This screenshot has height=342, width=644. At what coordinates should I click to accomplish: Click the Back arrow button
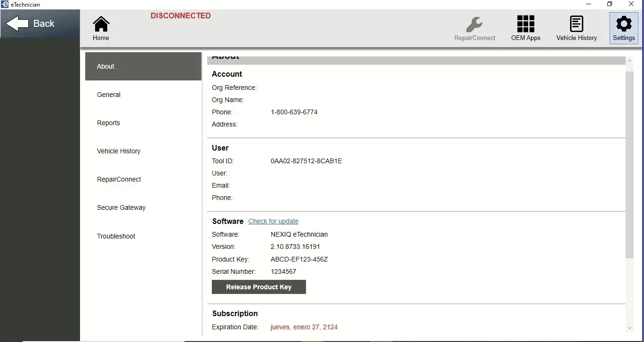tap(40, 24)
